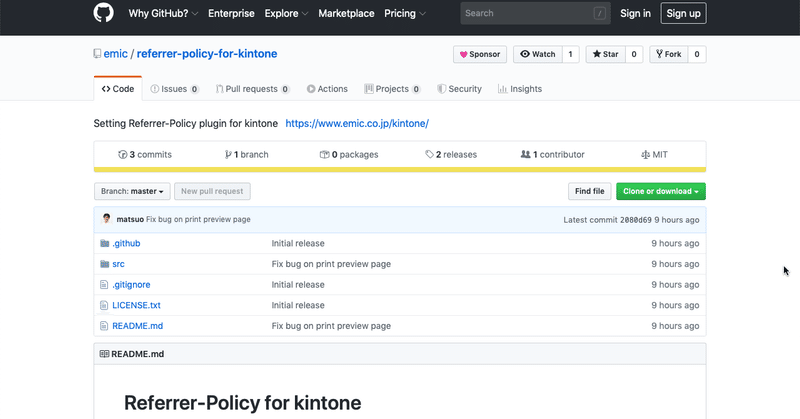Screen dimensions: 800x419
Task: Open the Enterprise nav link
Action: [x=231, y=13]
